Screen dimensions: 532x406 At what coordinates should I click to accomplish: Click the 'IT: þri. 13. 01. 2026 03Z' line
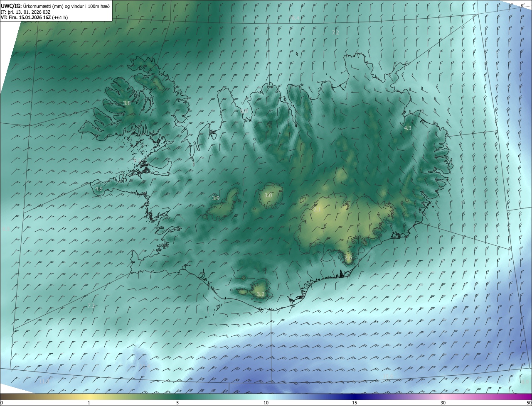coord(26,12)
